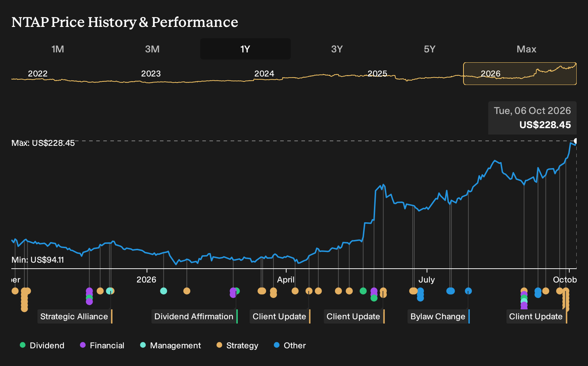
Task: Toggle Management events in legend
Action: [171, 345]
